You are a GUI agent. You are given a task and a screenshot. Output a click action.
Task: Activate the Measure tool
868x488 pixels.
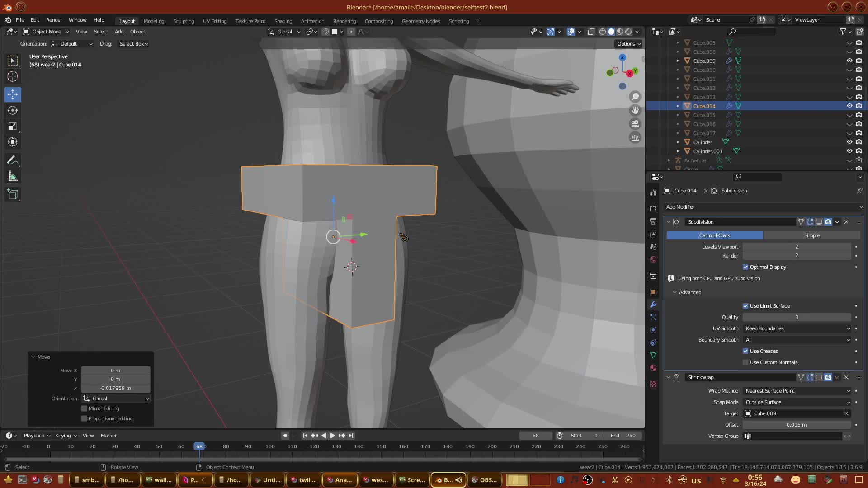coord(13,177)
